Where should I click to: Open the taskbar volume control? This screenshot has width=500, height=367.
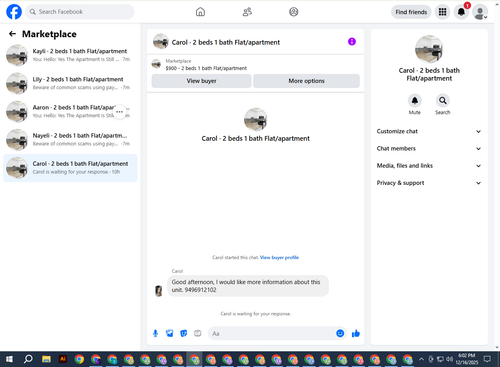[x=450, y=359]
